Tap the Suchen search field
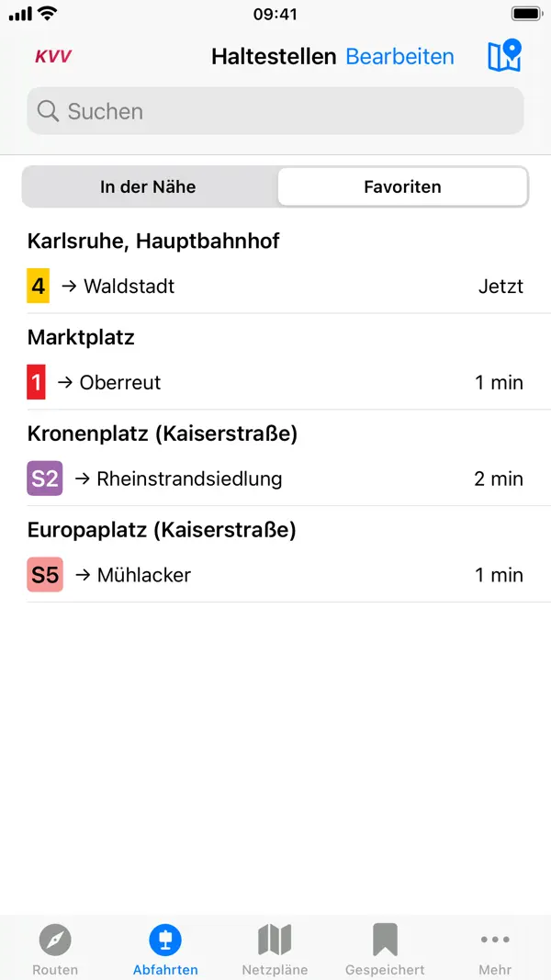Screen dimensions: 551x980 pos(275,110)
